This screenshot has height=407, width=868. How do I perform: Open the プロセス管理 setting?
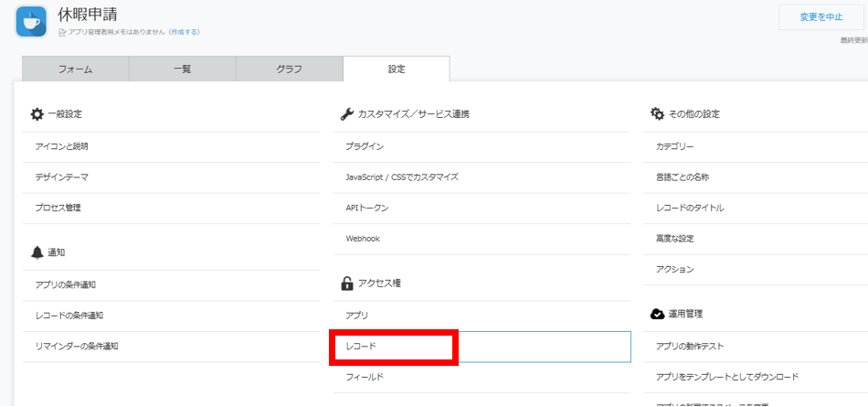click(x=58, y=208)
